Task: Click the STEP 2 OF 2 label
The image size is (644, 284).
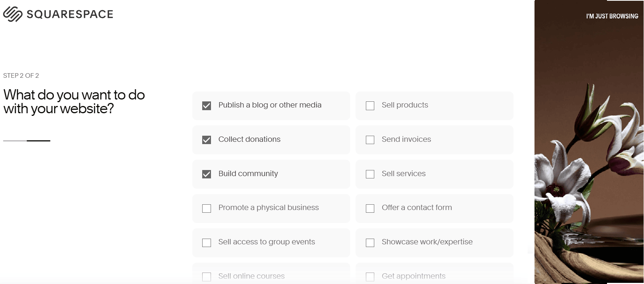Action: coord(21,75)
